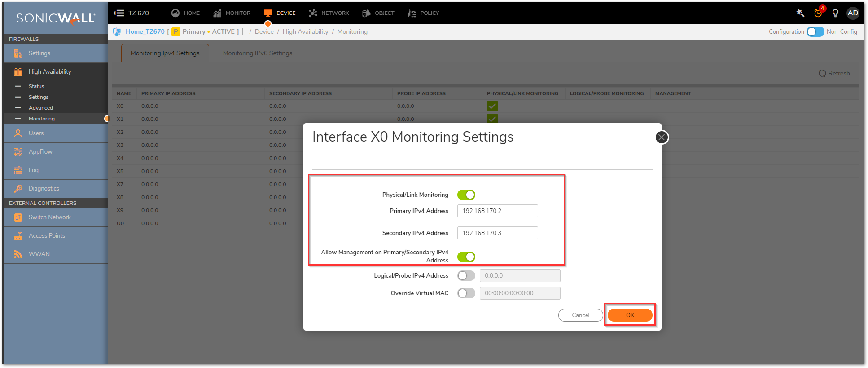Screen dimensions: 868x368
Task: Toggle Allow Management on Primary/Secondary IPv4
Action: pos(466,257)
